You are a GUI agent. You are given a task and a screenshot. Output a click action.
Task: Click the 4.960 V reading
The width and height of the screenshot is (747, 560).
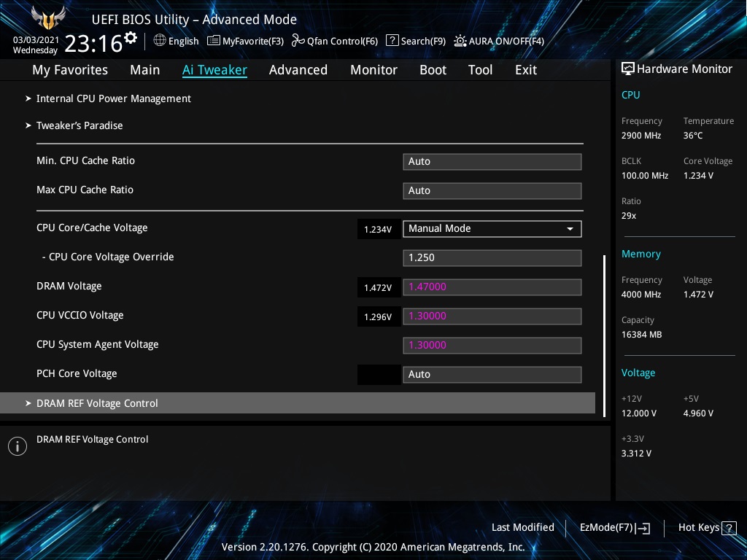point(698,413)
